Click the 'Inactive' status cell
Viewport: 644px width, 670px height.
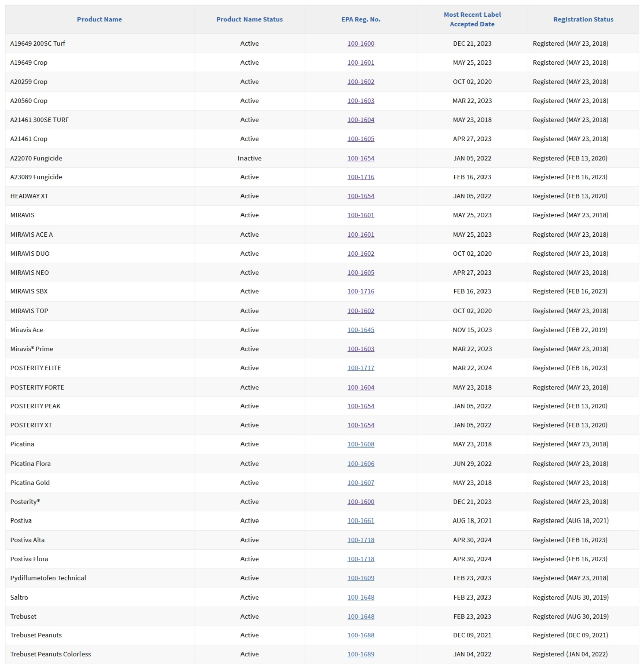[250, 158]
